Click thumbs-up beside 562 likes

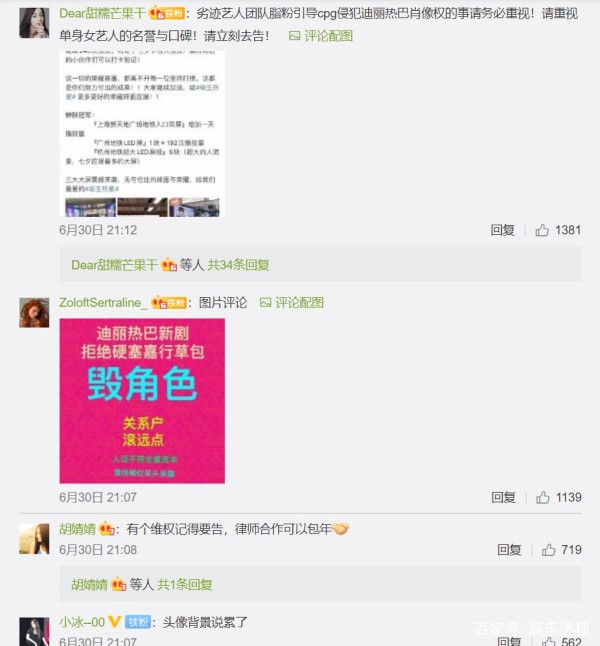[548, 641]
